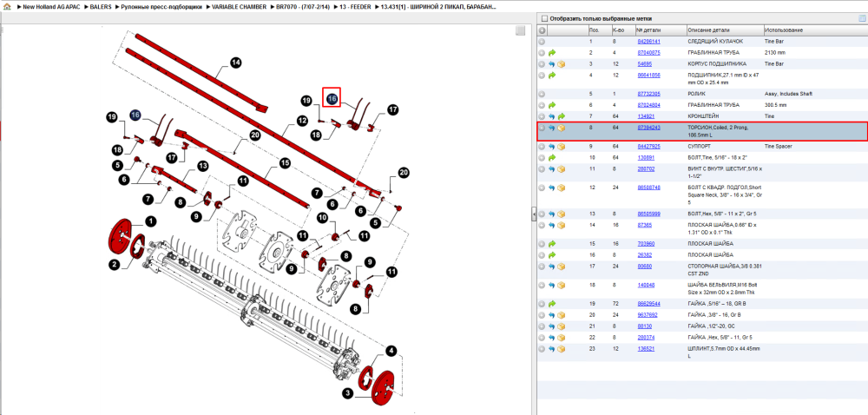
Task: Click box icon for КОРПУС ПОДШИПНИКА row
Action: (561, 64)
